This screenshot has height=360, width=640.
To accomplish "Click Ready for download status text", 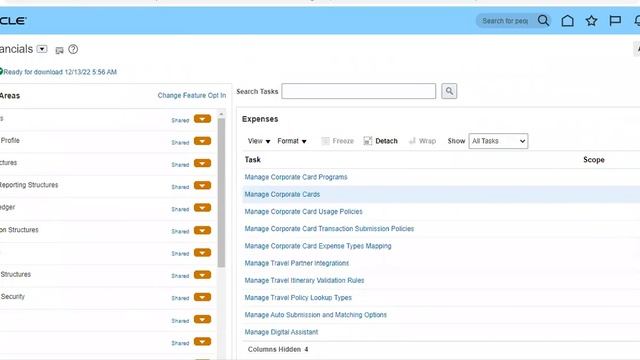I will click(x=60, y=72).
